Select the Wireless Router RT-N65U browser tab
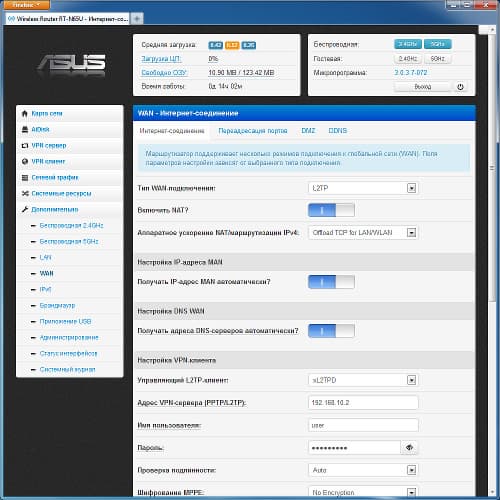500x500 pixels. (x=68, y=19)
